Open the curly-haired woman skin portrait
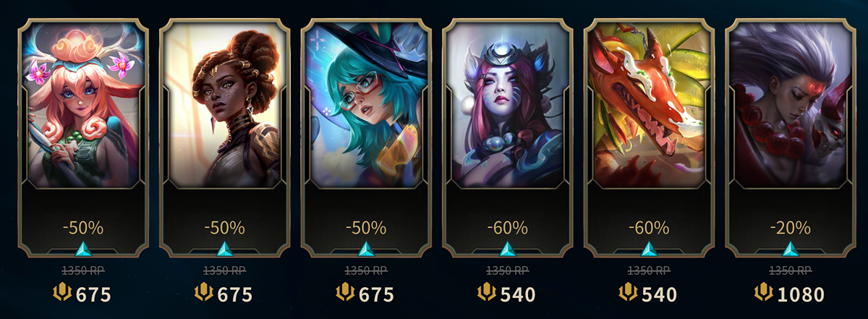 [x=224, y=105]
